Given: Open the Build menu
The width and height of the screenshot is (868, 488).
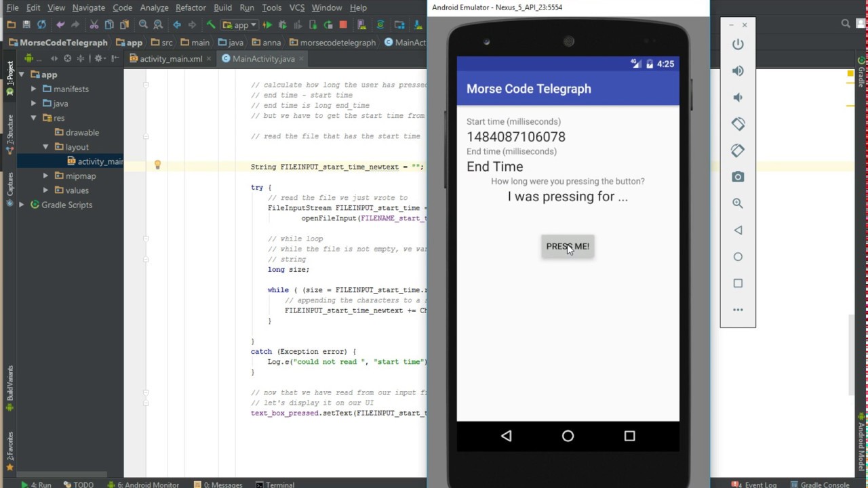Looking at the screenshot, I should coord(222,7).
